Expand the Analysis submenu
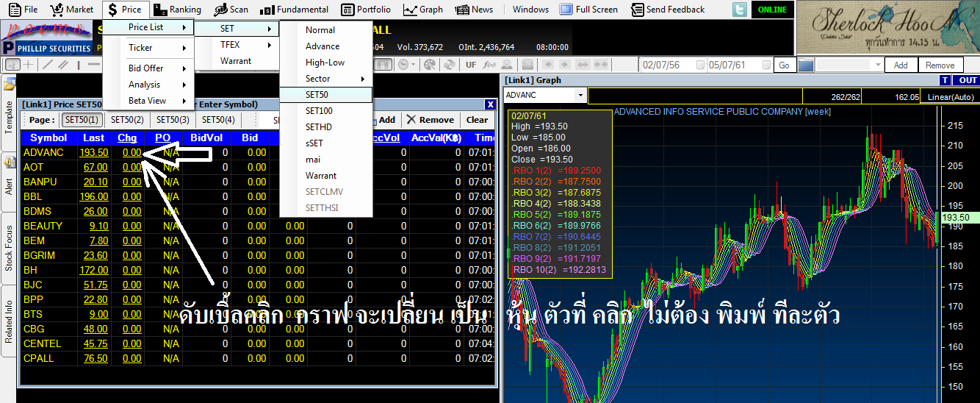This screenshot has width=980, height=403. pos(148,85)
